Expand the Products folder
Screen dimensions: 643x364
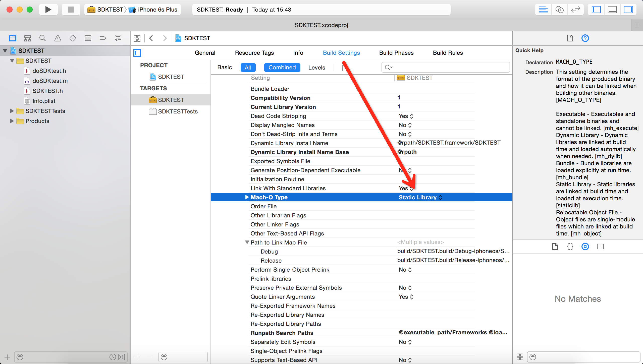click(x=12, y=121)
